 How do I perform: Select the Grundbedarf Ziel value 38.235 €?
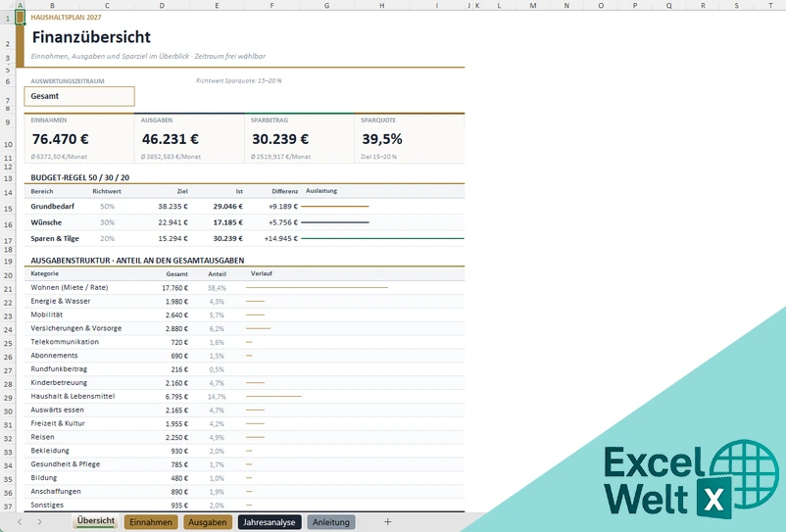click(172, 207)
